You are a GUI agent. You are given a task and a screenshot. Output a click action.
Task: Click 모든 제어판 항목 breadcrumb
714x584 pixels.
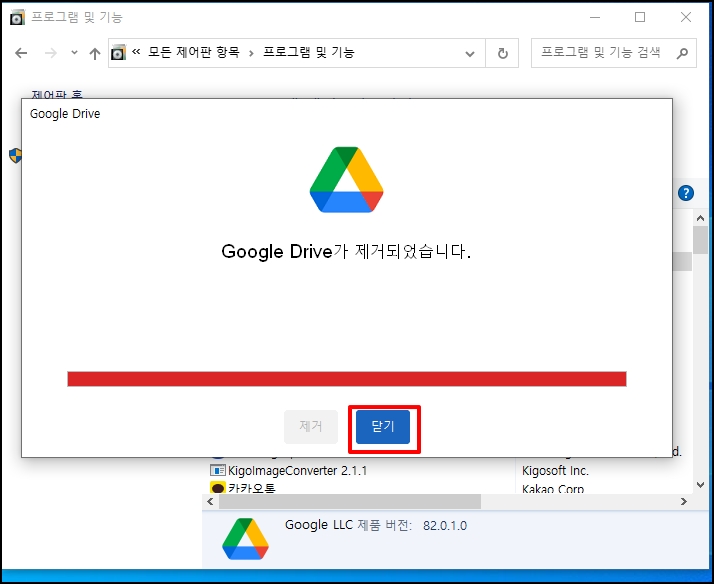[194, 52]
